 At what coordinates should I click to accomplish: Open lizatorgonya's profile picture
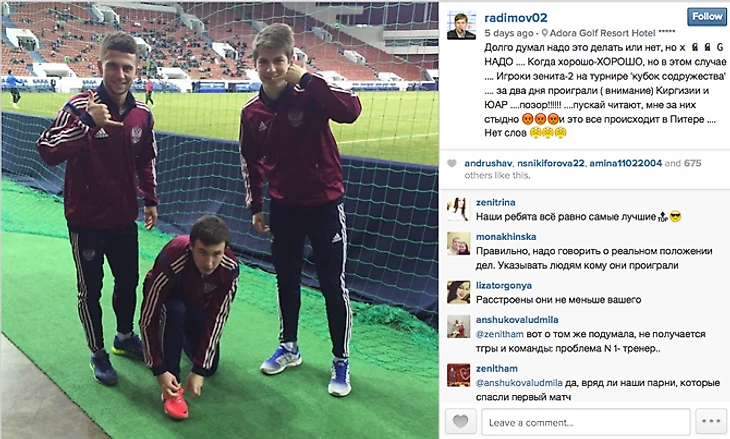coord(459,292)
